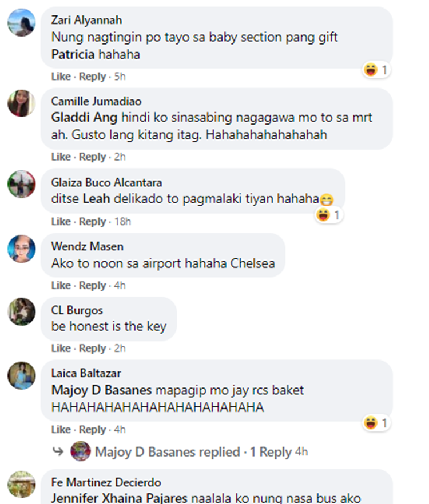Open the 18h timestamp on Glaiza's comment

(x=122, y=222)
